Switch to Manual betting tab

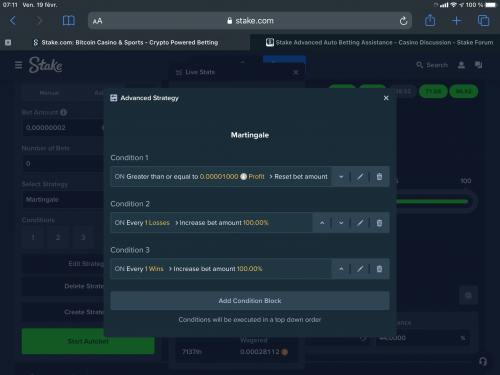click(x=49, y=93)
